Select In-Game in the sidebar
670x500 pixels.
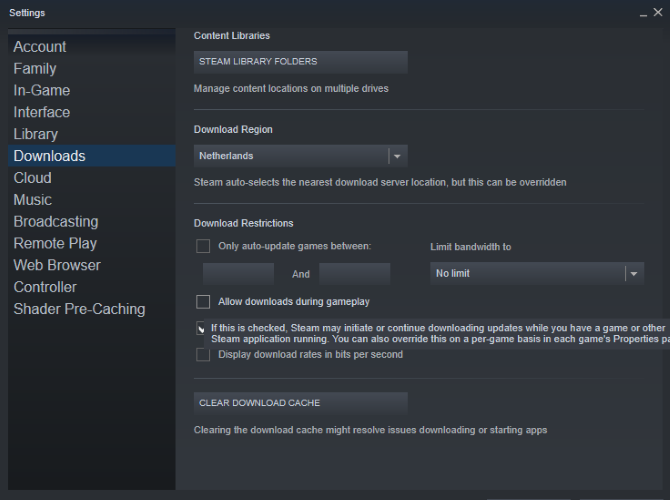(42, 90)
